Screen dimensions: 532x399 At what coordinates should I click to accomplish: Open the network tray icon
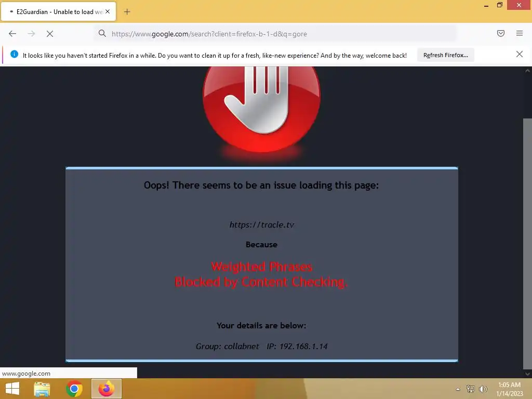point(471,389)
